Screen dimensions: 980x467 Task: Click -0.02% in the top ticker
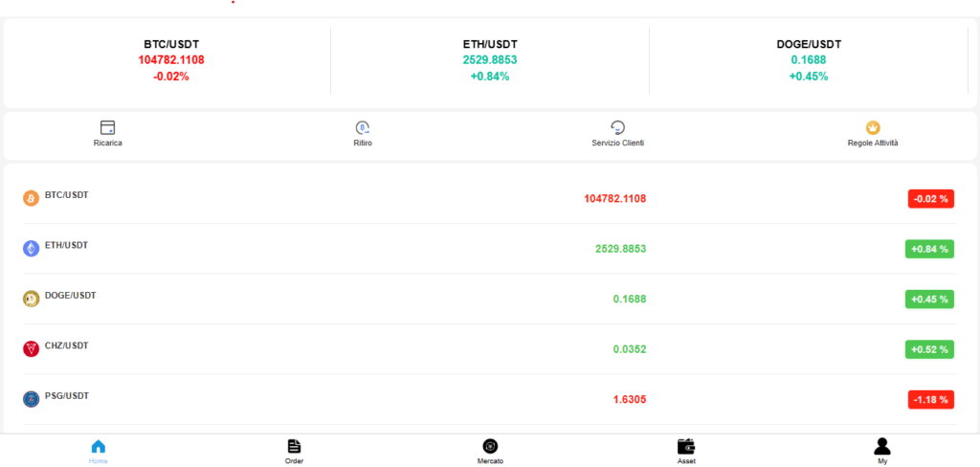point(171,77)
